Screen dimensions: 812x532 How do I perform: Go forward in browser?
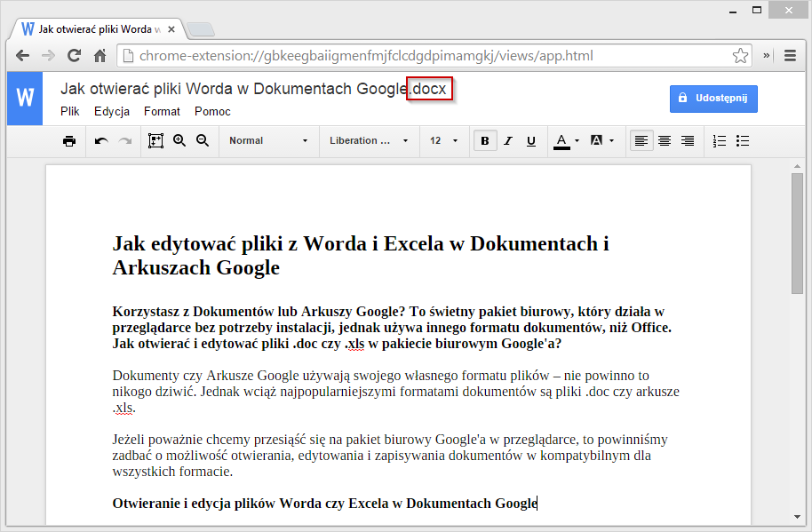pos(48,55)
